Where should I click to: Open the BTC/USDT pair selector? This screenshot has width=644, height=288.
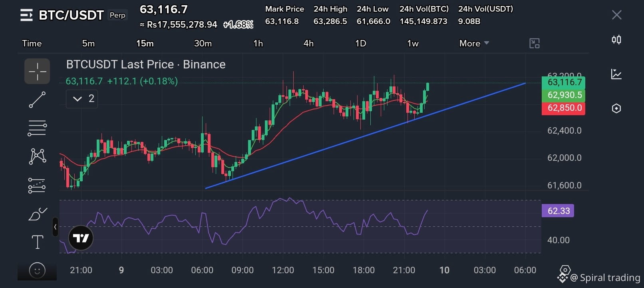(71, 15)
